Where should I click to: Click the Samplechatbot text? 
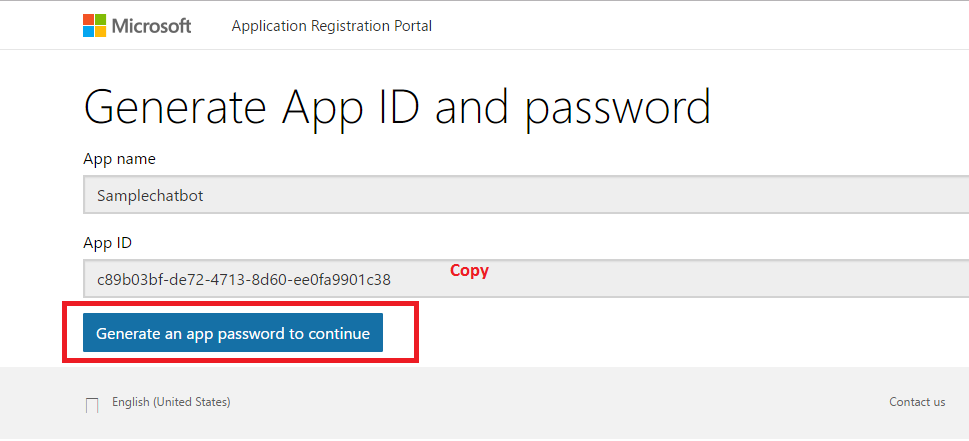point(150,195)
